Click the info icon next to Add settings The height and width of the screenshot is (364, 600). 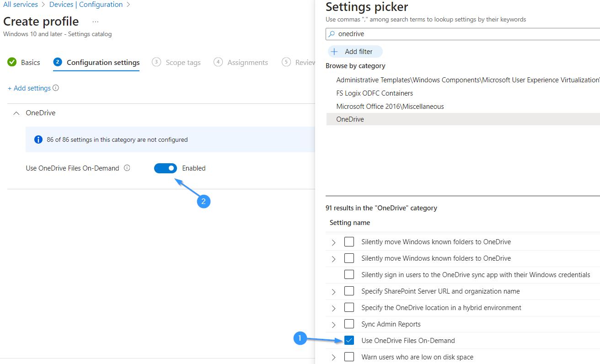point(56,88)
